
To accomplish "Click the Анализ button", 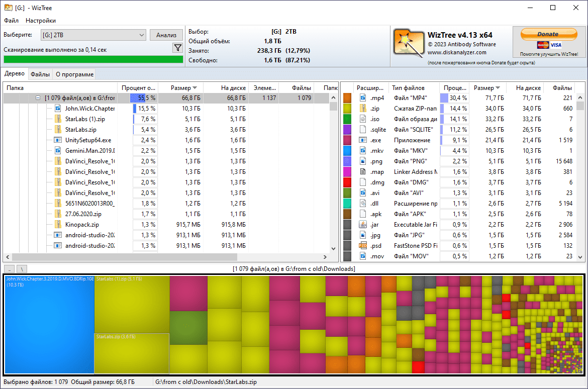I will click(166, 35).
